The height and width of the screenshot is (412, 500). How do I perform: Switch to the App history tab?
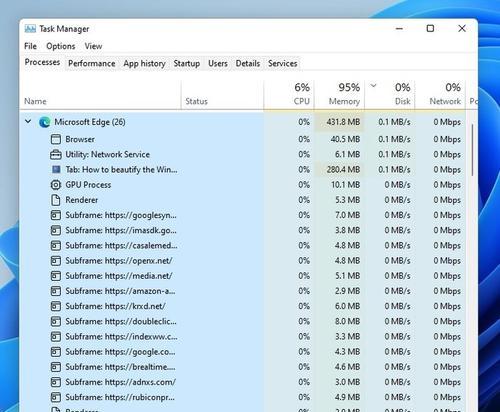click(144, 63)
